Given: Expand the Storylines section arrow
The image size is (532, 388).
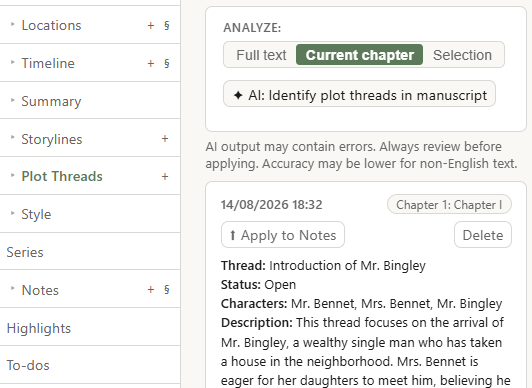Looking at the screenshot, I should click(x=13, y=137).
